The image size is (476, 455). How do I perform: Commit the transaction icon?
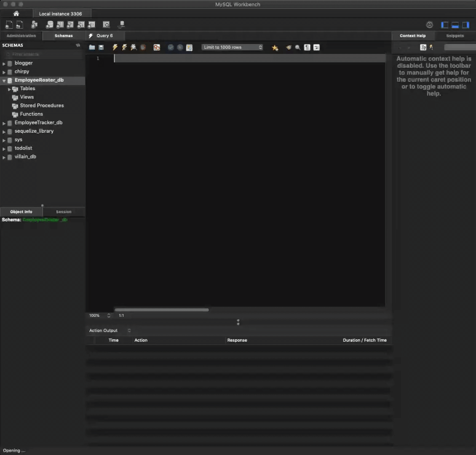171,47
